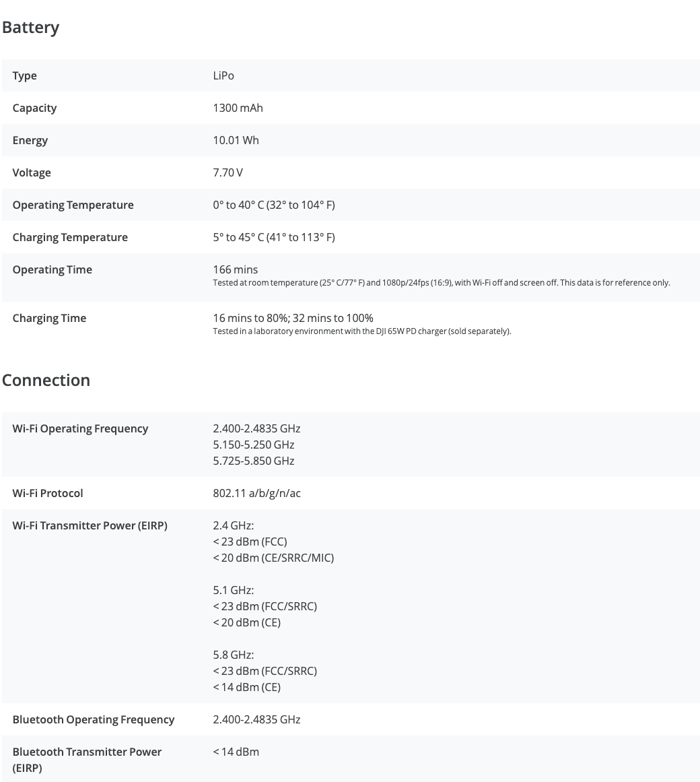Select the Charging Temperature value text

(273, 237)
